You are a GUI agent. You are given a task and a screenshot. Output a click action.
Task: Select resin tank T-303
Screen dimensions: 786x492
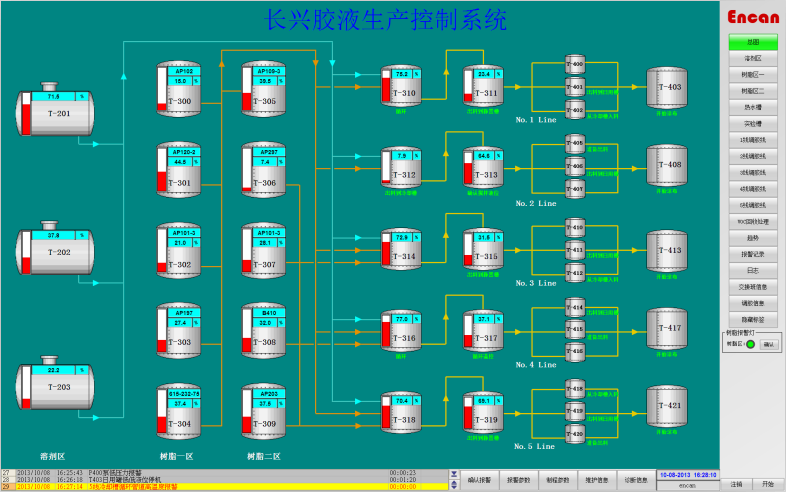point(178,330)
